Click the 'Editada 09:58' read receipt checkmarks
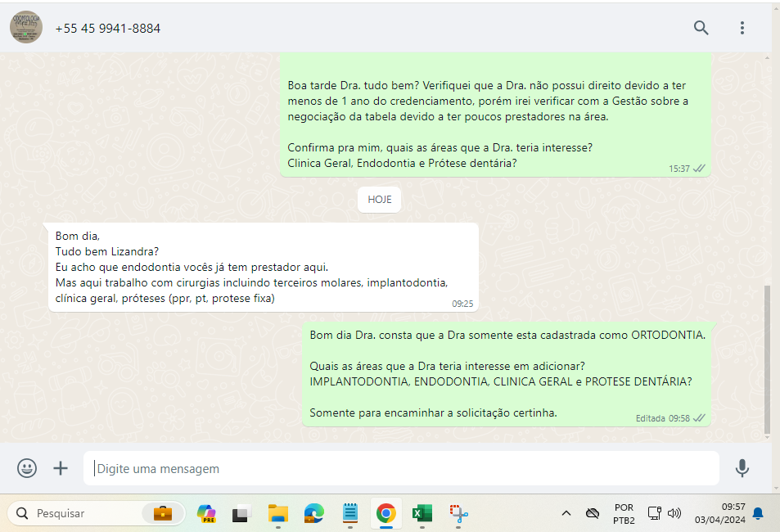This screenshot has height=532, width=780. tap(699, 418)
